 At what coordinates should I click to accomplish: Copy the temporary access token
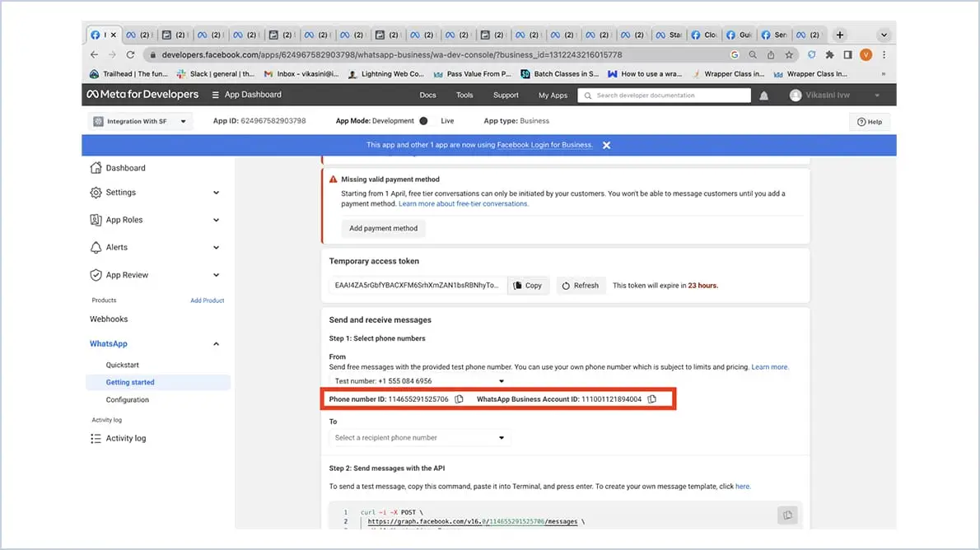click(x=528, y=286)
